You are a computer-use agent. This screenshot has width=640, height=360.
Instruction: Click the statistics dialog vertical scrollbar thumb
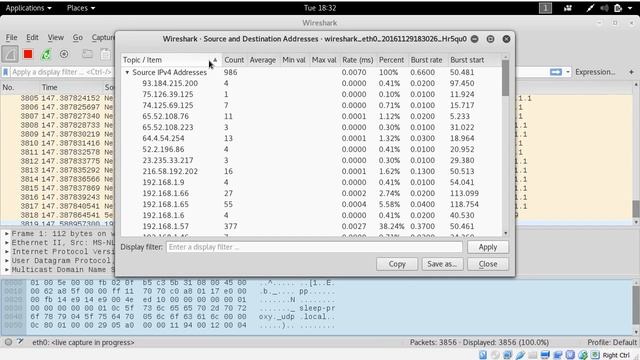click(505, 78)
